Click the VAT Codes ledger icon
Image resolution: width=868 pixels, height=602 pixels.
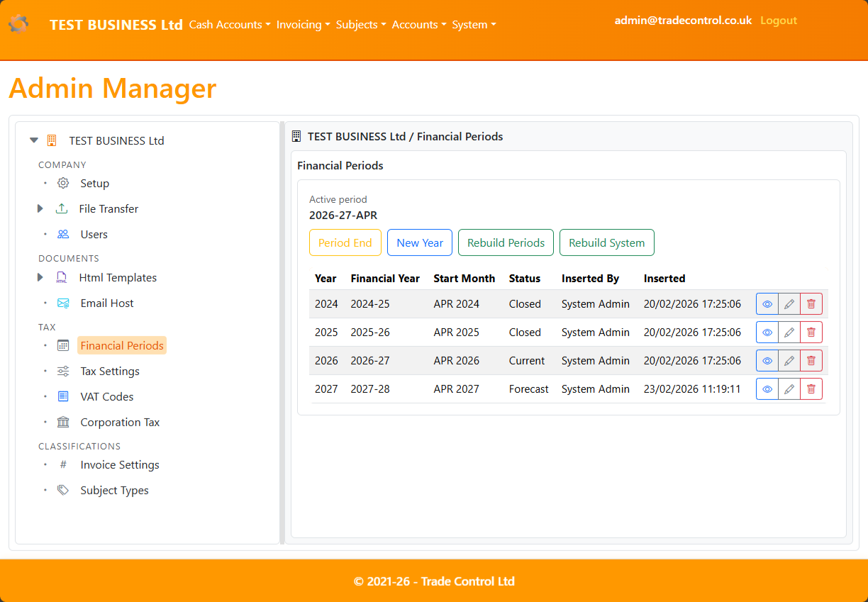62,396
